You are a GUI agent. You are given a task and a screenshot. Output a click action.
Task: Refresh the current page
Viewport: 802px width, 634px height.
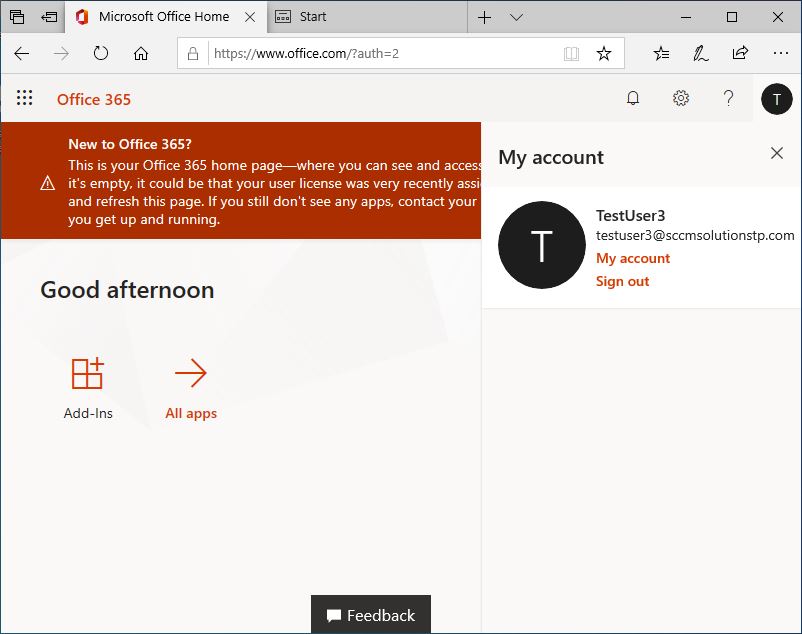coord(101,54)
